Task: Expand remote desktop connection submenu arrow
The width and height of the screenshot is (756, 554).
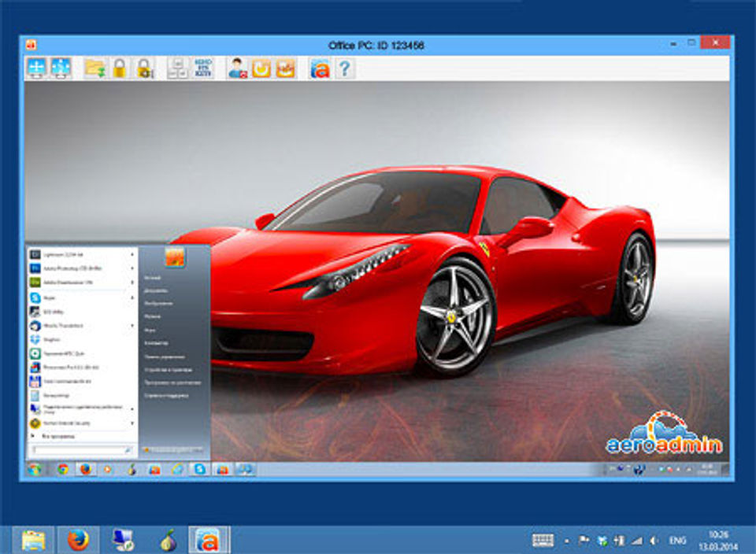Action: 132,409
